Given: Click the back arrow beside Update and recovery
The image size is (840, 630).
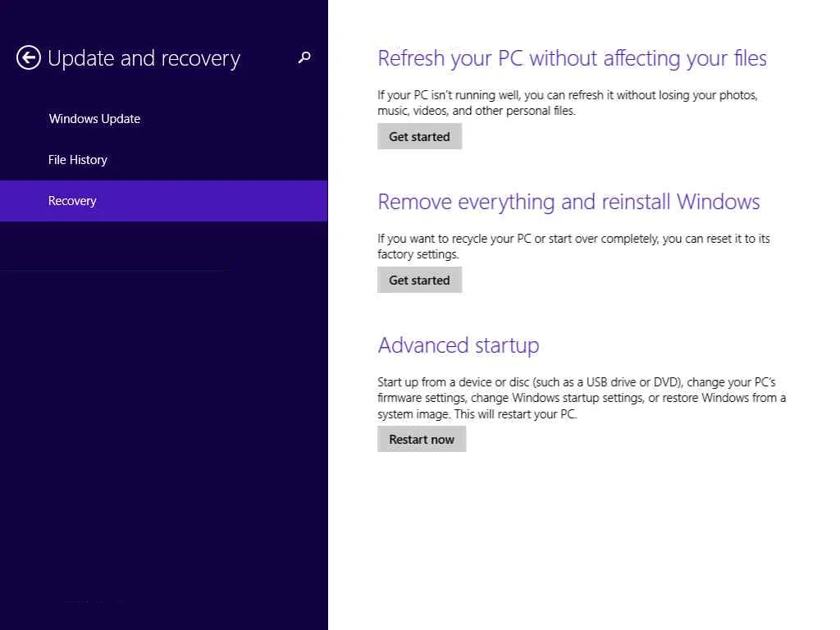Looking at the screenshot, I should tap(29, 58).
